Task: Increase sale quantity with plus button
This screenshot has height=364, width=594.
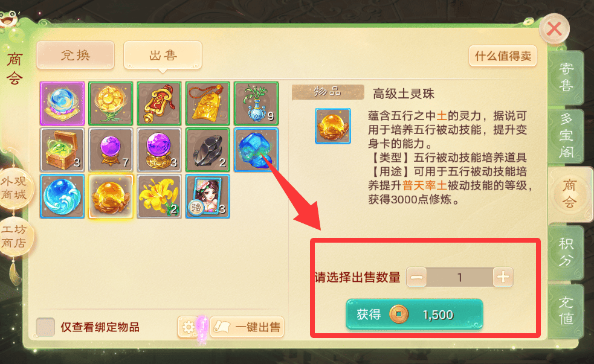Action: tap(503, 277)
